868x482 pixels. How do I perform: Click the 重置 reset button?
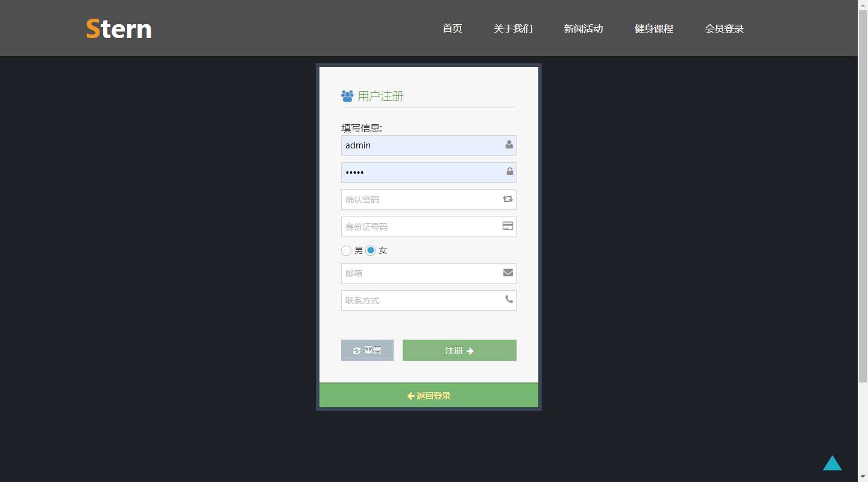[367, 350]
